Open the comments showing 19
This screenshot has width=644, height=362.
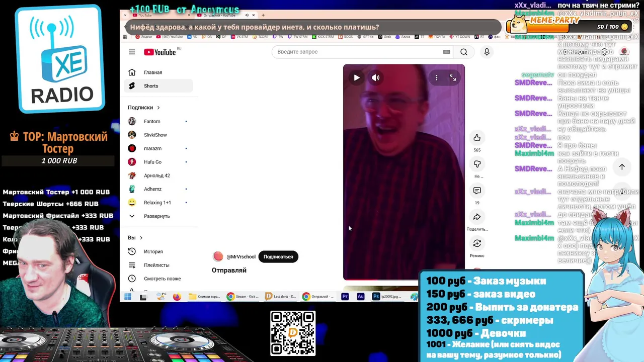pyautogui.click(x=477, y=191)
